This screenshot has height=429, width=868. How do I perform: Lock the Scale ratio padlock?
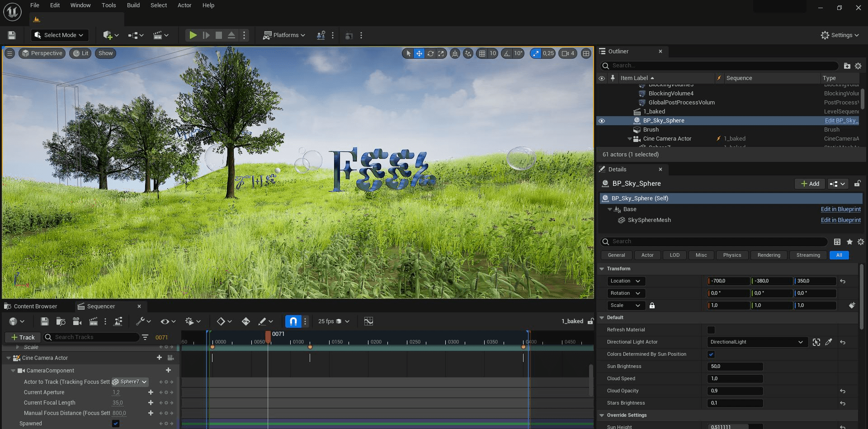(x=652, y=306)
